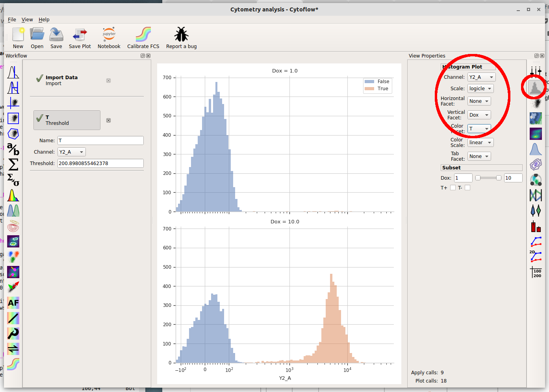Image resolution: width=549 pixels, height=392 pixels.
Task: Check the T- subset checkbox
Action: point(467,188)
